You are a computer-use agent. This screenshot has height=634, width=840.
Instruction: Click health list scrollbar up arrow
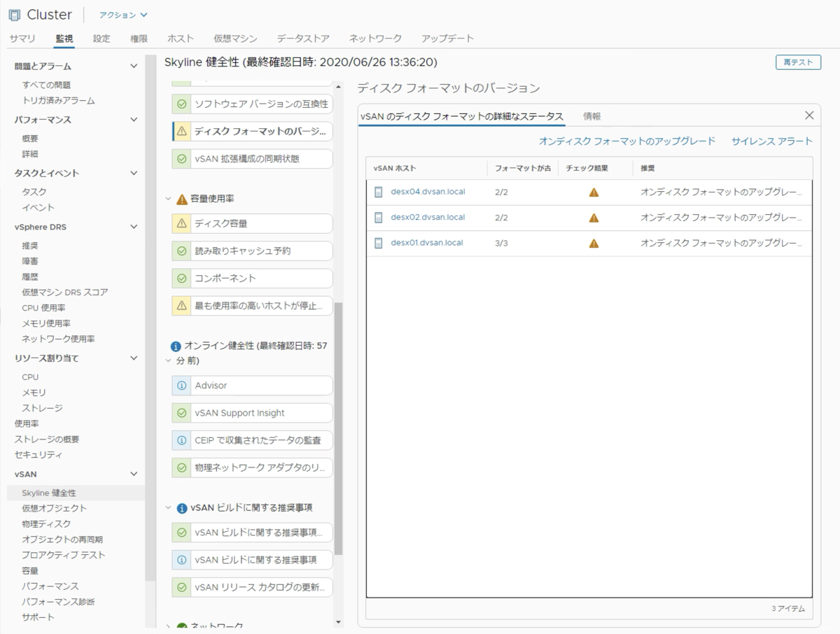[x=339, y=87]
